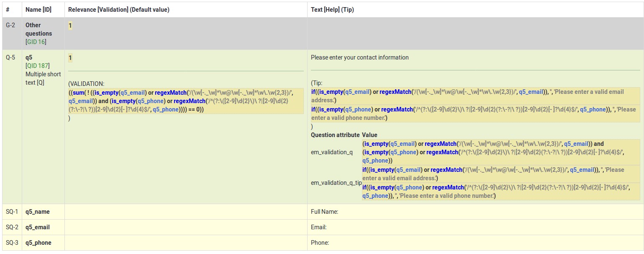Click 'Please enter your contact information' text
The image size is (644, 254).
[359, 57]
